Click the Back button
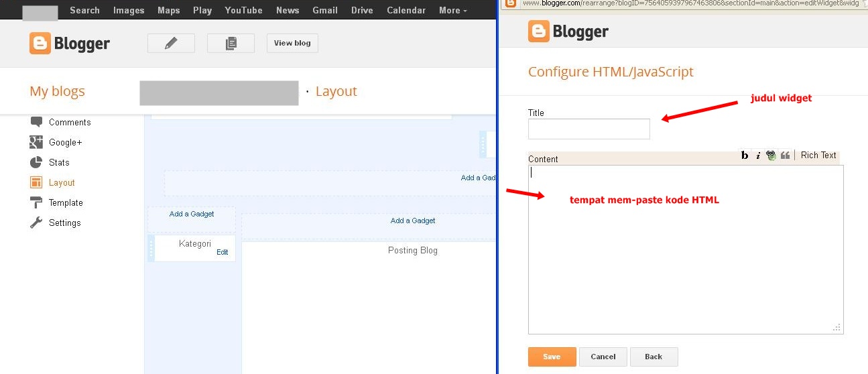 (x=654, y=357)
